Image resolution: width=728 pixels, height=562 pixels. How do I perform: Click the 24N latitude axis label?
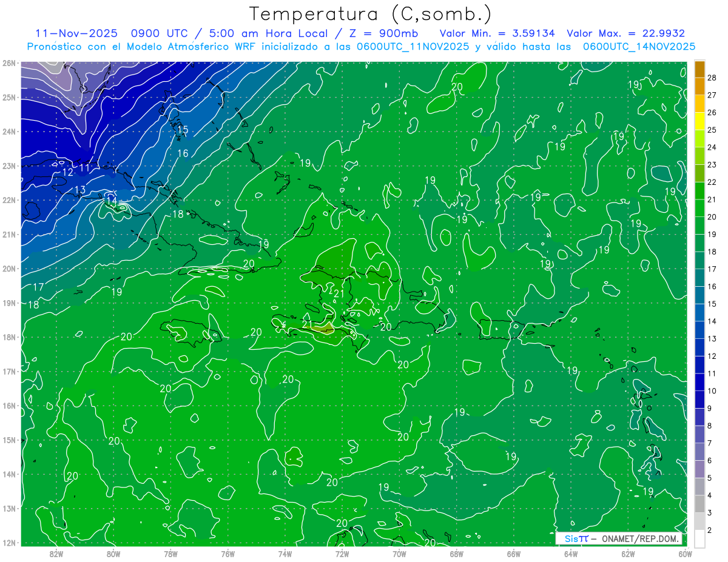click(x=9, y=132)
